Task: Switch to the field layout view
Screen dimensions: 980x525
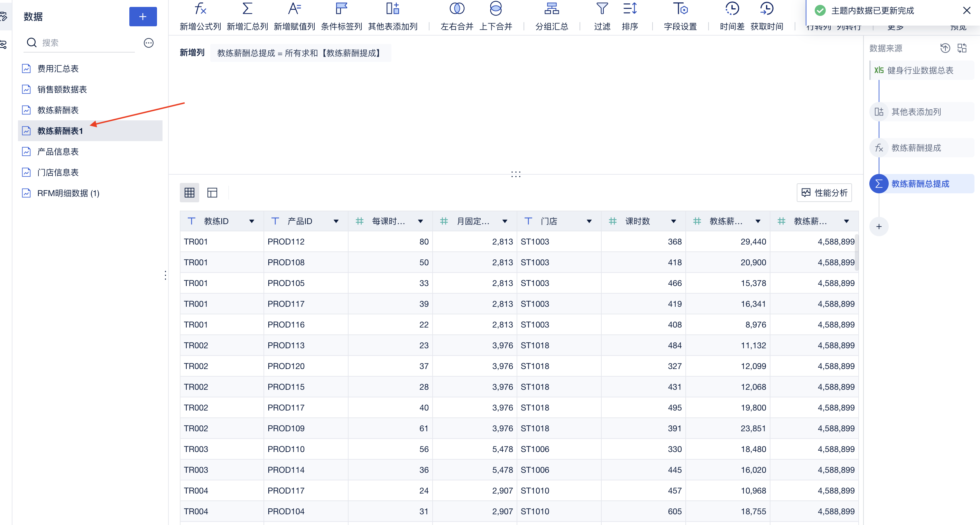Action: 212,193
